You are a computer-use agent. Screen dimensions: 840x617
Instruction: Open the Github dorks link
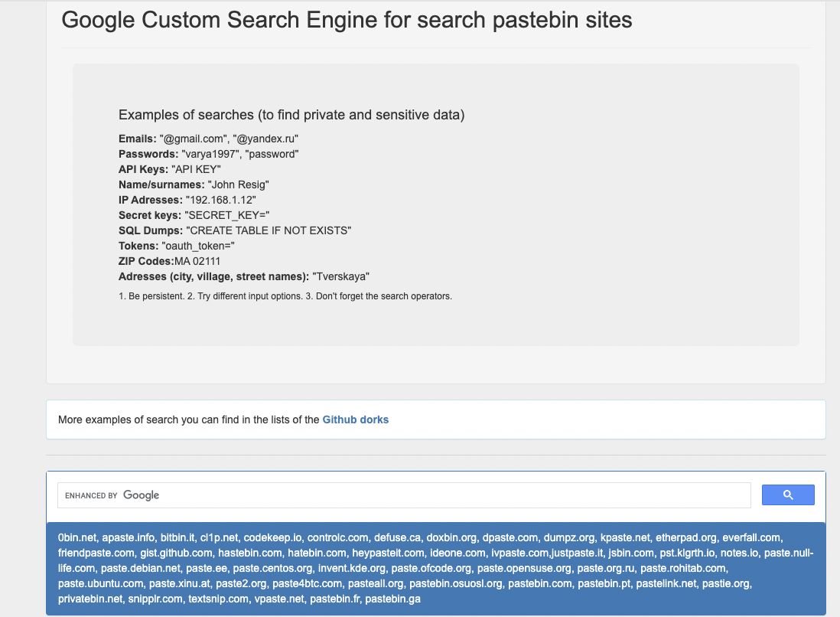(355, 419)
